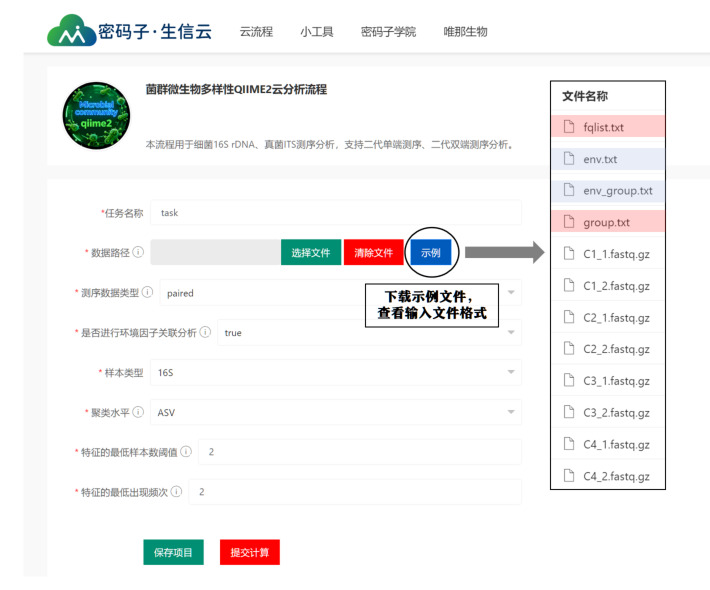Click the QIIME2 microbial community thumbnail
Image resolution: width=710 pixels, height=590 pixels.
(x=96, y=115)
